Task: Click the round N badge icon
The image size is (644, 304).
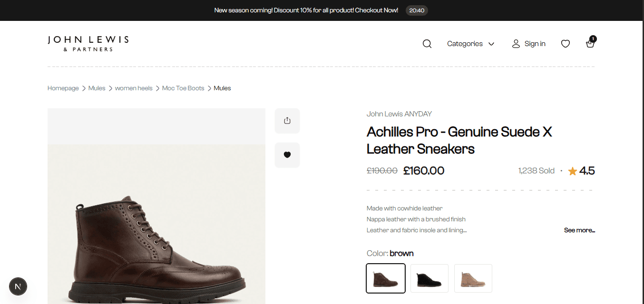Action: tap(18, 286)
